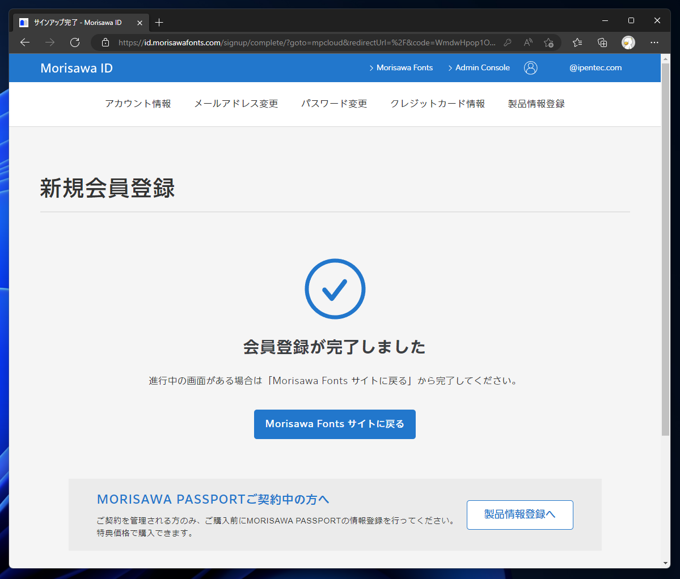680x579 pixels.
Task: Open the Admin Console header link
Action: (479, 68)
